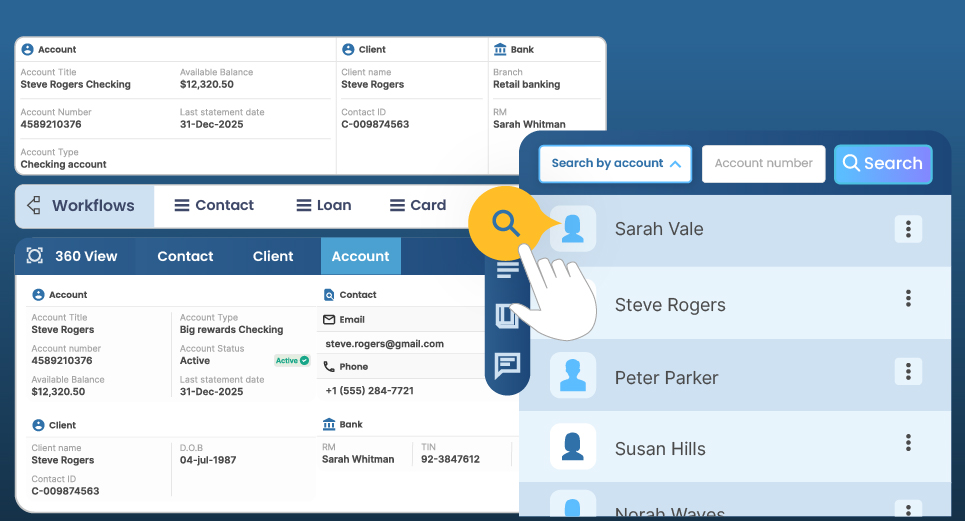Click TIN value 92-3847612
This screenshot has height=521, width=965.
coord(450,459)
